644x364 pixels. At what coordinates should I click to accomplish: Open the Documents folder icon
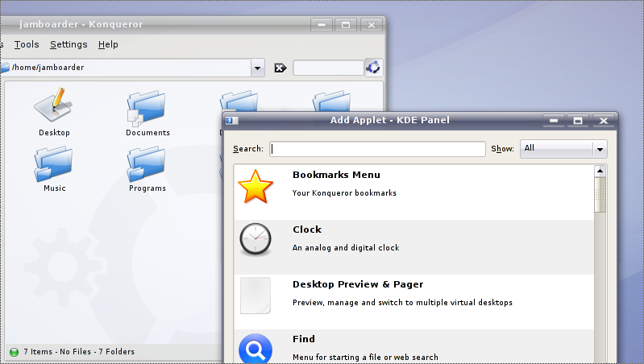click(146, 108)
